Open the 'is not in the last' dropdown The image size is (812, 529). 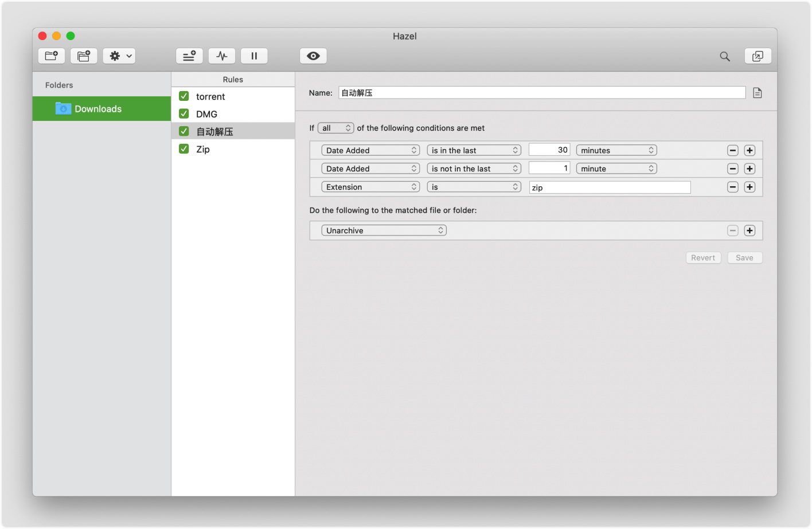[474, 169]
